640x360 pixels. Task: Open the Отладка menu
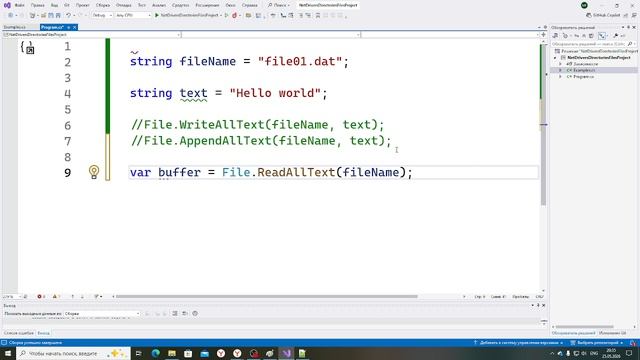tap(123, 5)
